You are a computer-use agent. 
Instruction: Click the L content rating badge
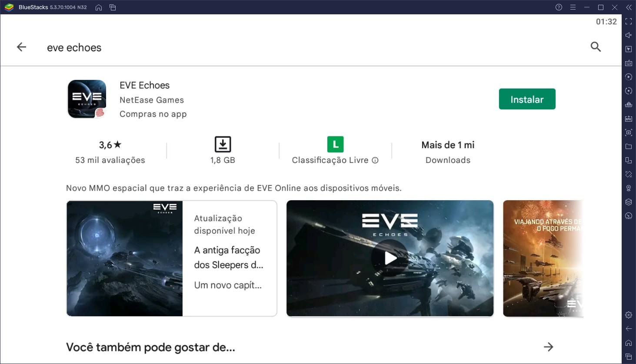(x=336, y=144)
